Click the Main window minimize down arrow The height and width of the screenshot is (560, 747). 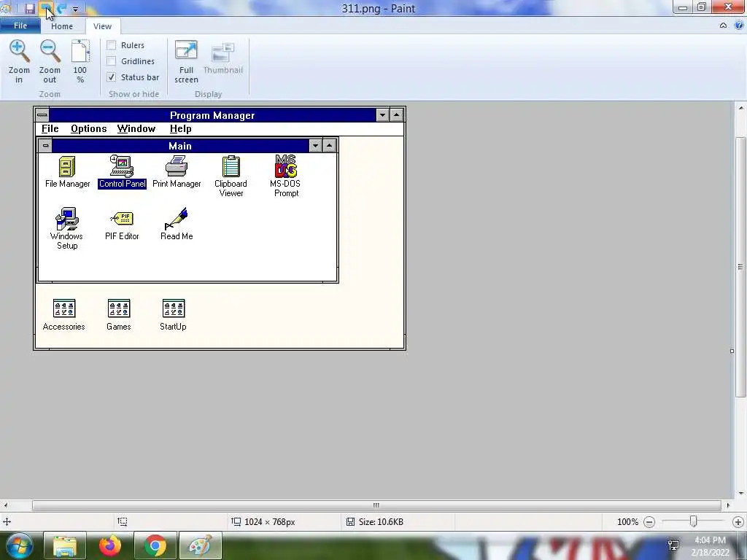315,145
